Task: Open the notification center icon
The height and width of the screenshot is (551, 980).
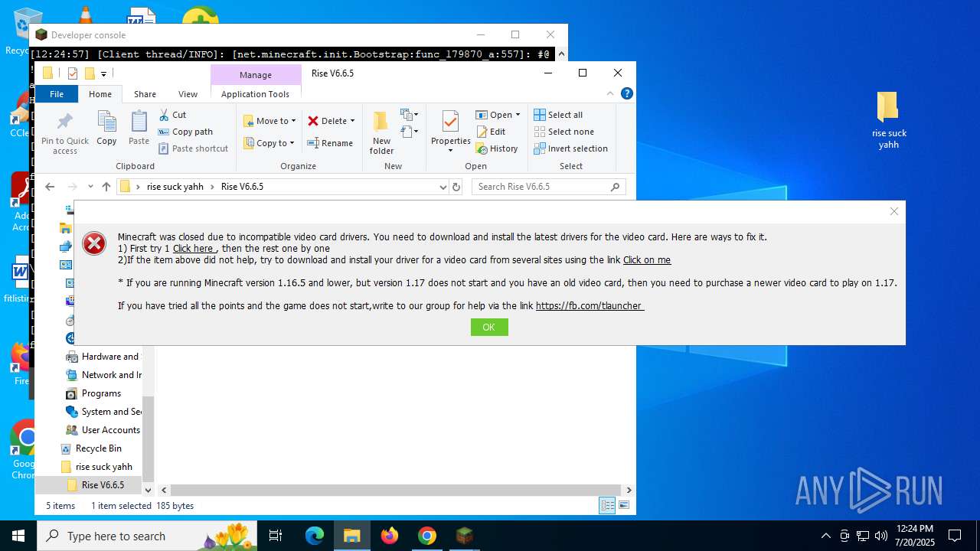Action: tap(955, 536)
